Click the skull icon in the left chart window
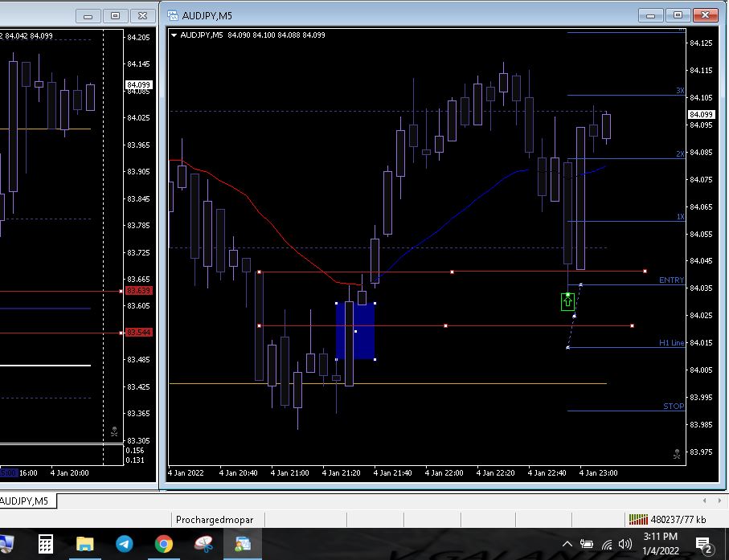The image size is (729, 560). tap(114, 431)
